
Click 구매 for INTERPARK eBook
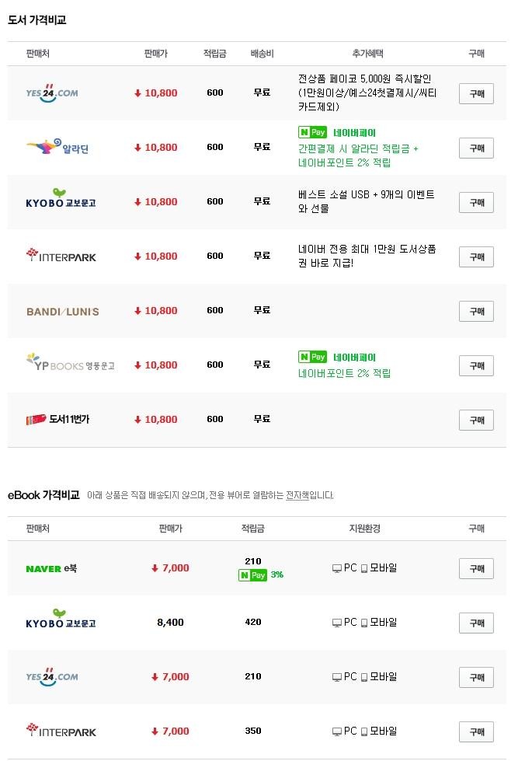pos(476,731)
